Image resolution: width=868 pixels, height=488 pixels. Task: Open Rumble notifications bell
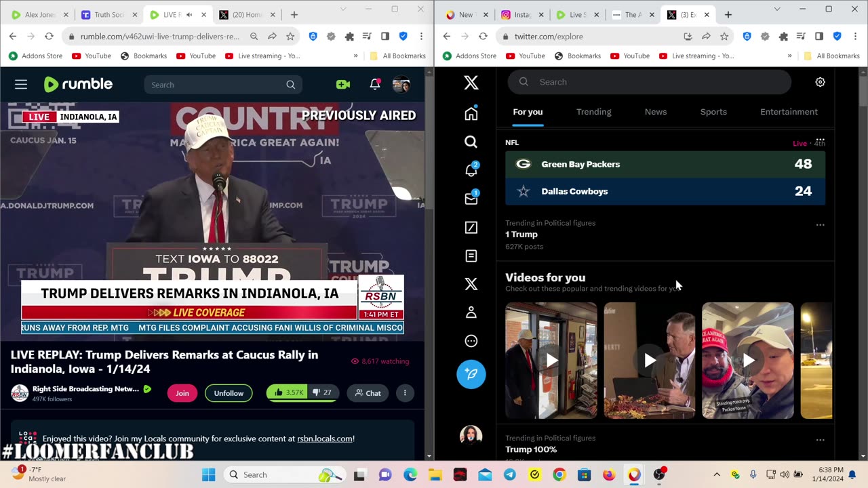tap(374, 85)
